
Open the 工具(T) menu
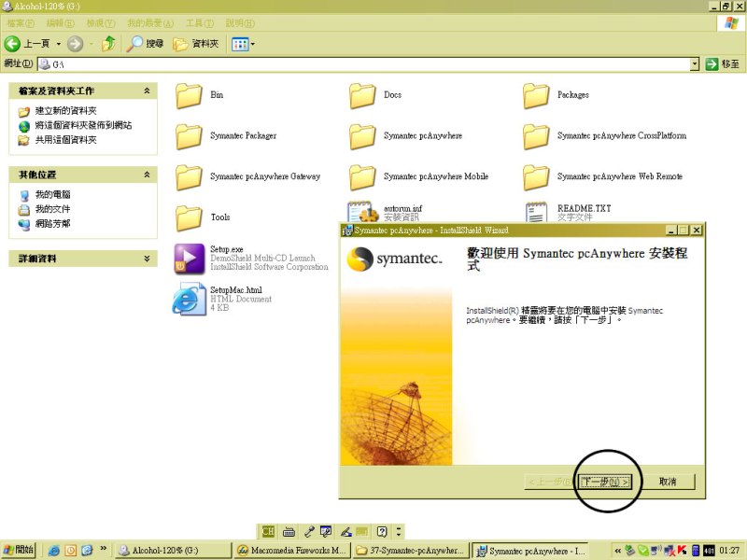pos(200,23)
